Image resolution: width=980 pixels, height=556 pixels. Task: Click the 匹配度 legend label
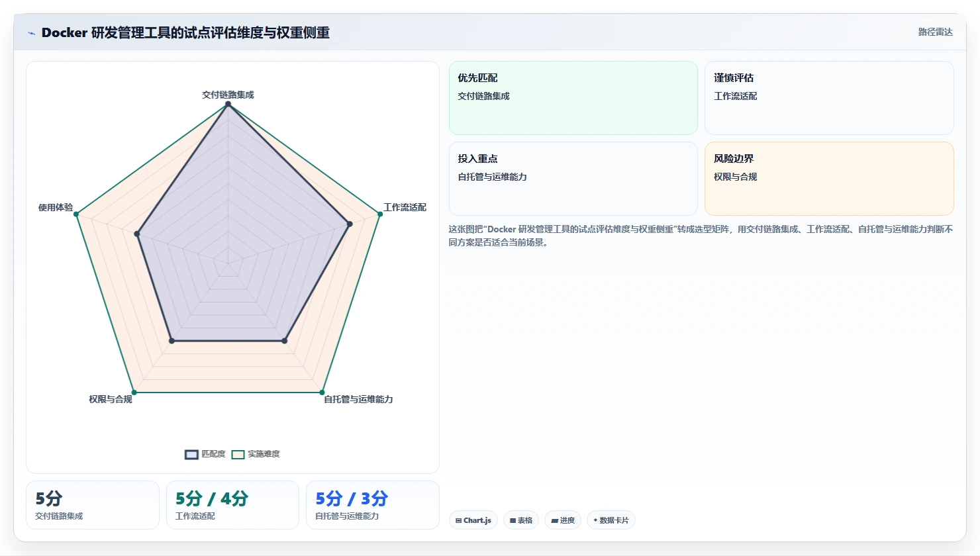(x=213, y=454)
